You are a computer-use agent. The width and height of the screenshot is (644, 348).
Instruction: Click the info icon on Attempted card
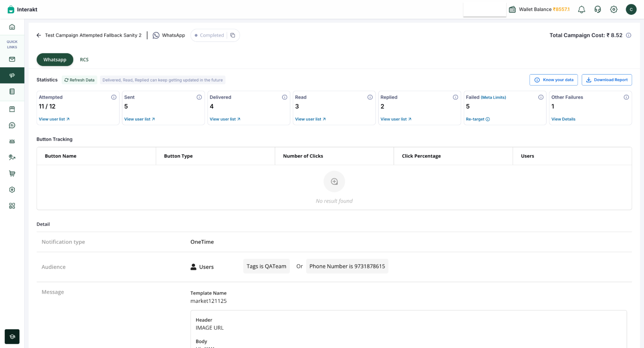coord(113,97)
